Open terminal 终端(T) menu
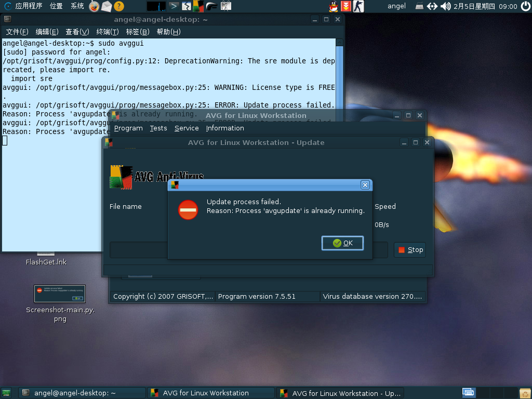This screenshot has height=399, width=532. coord(107,32)
